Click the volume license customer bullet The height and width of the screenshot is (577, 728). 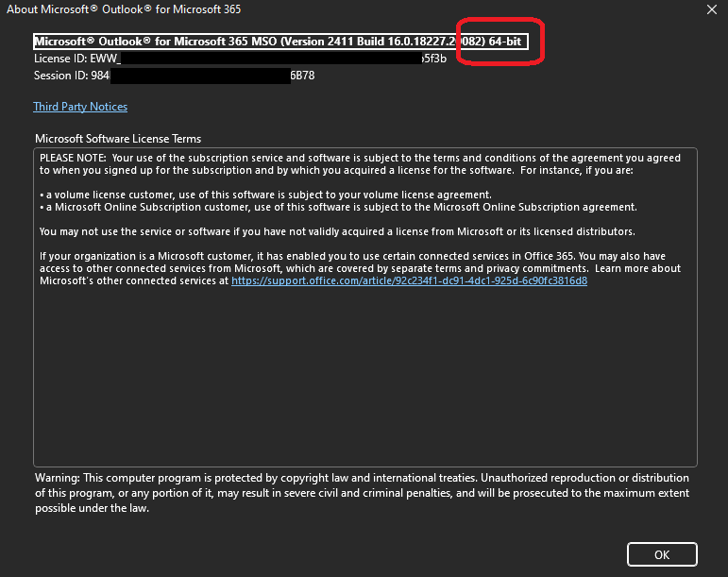264,195
